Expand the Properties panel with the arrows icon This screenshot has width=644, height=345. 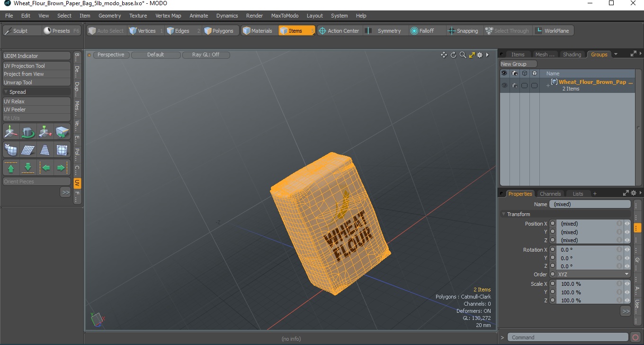coord(626,193)
